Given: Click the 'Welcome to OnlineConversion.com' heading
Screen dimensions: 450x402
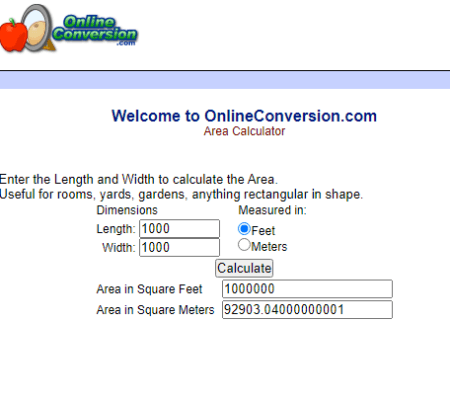Looking at the screenshot, I should (244, 116).
